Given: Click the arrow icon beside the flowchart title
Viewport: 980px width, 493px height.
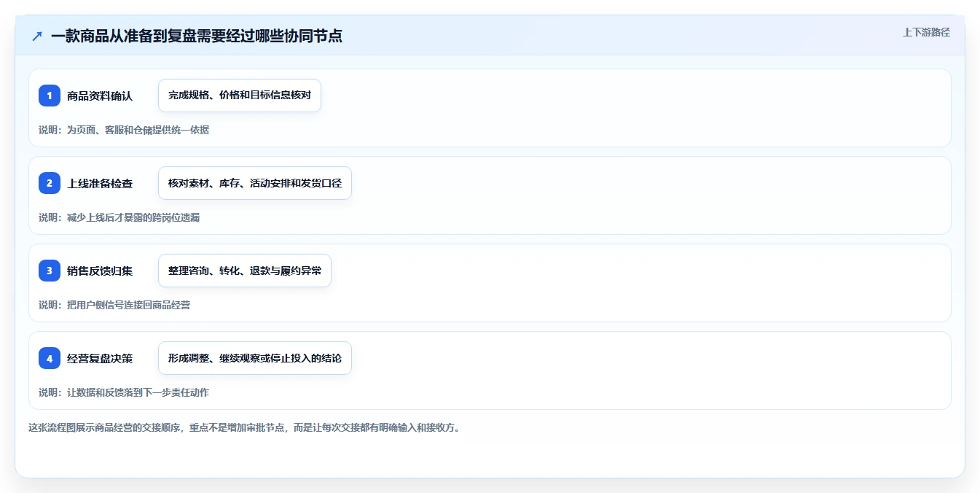Looking at the screenshot, I should [37, 36].
